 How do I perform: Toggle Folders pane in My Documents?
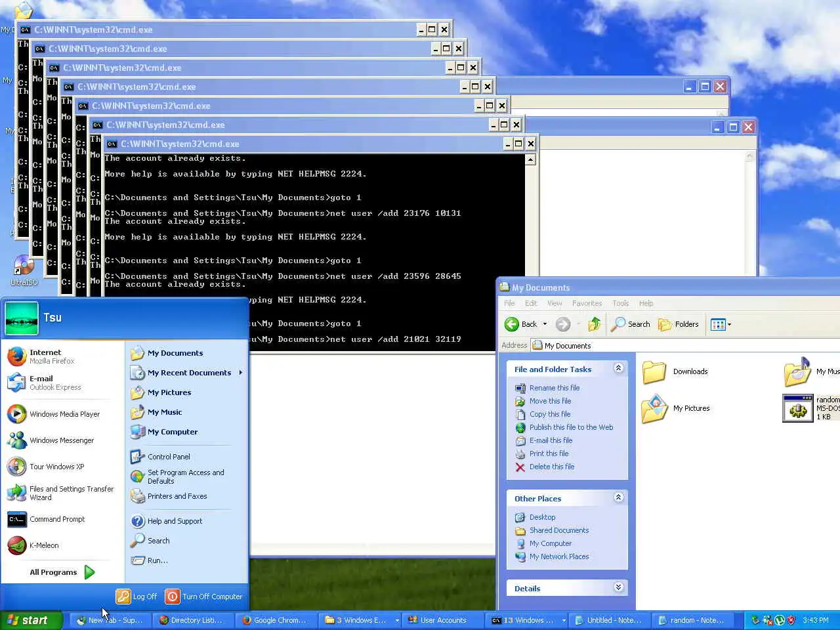[679, 324]
